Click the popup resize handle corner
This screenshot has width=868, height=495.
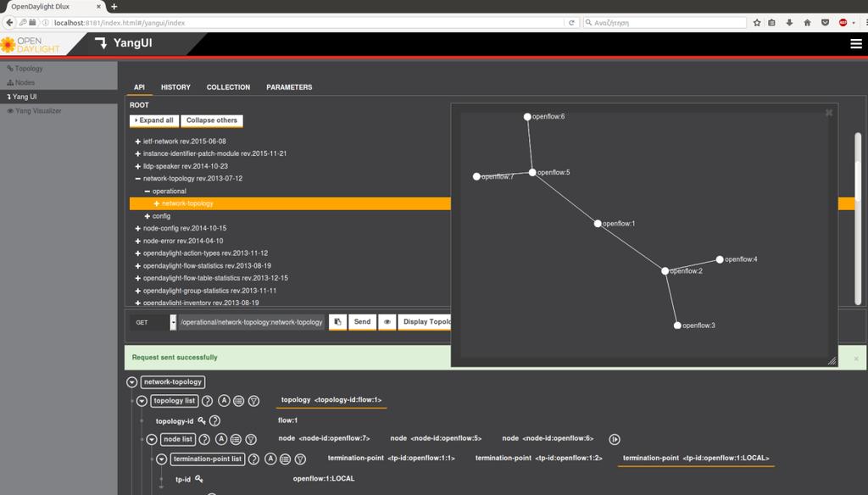click(x=832, y=360)
